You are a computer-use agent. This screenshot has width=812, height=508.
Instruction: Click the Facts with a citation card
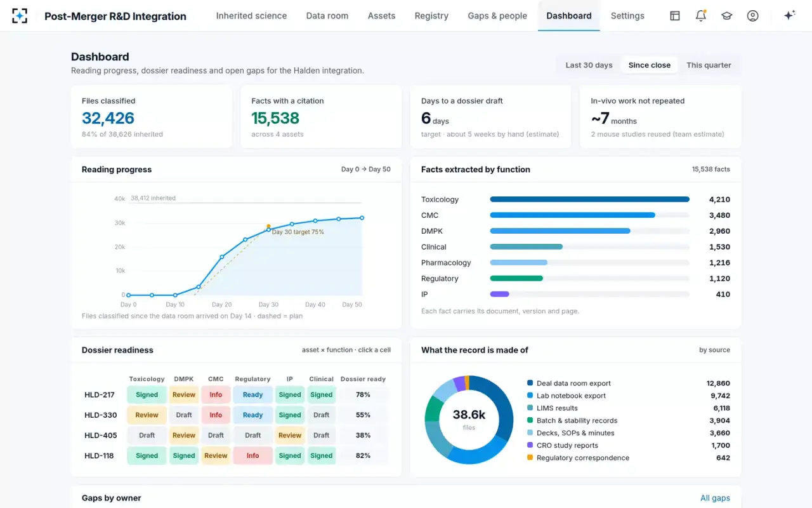(x=321, y=117)
